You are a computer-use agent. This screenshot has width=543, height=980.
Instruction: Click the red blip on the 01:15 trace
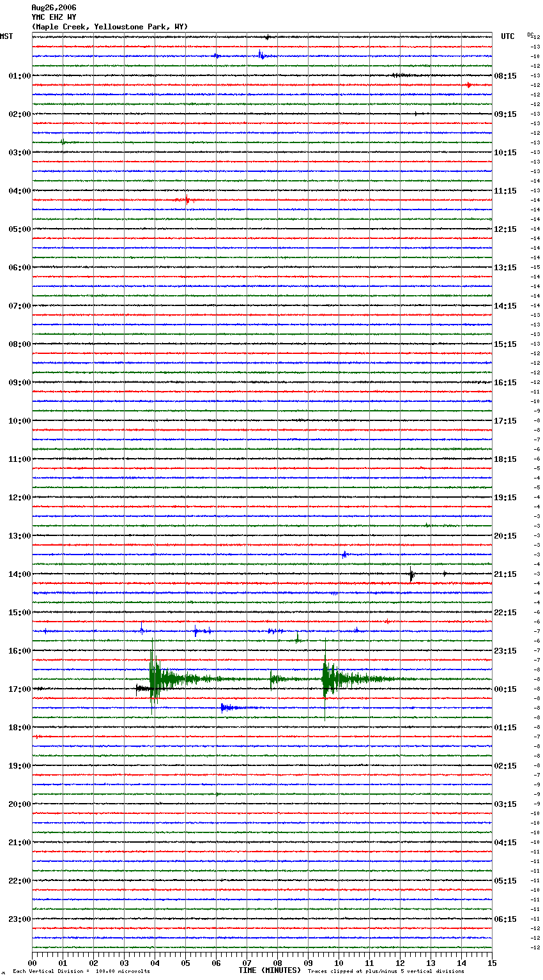pyautogui.click(x=468, y=85)
